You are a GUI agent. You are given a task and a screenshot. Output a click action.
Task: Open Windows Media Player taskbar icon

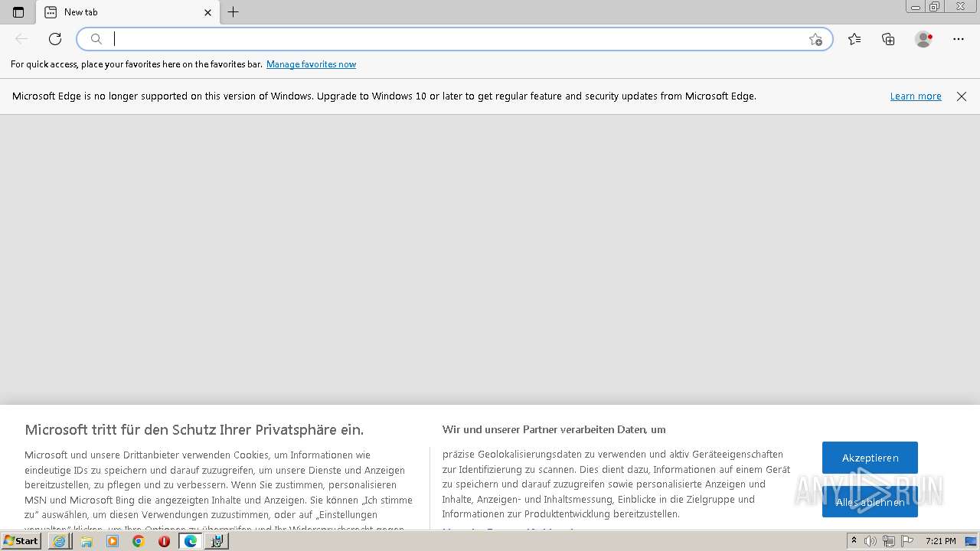(113, 541)
